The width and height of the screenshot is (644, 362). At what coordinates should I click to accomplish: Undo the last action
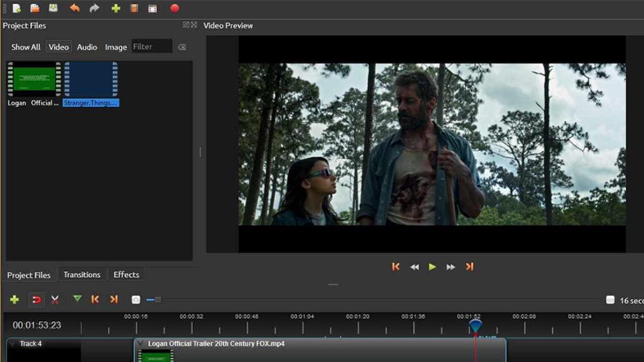tap(75, 9)
